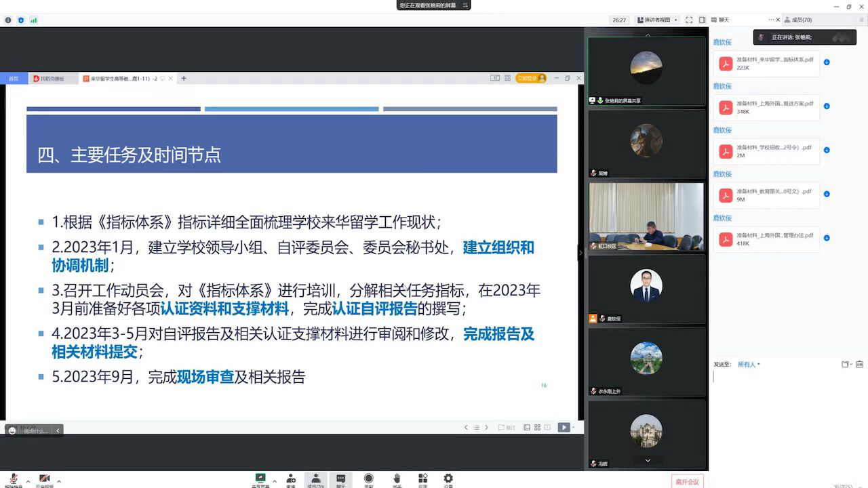The image size is (868, 488).
Task: Click the Invite participants icon
Action: click(291, 479)
